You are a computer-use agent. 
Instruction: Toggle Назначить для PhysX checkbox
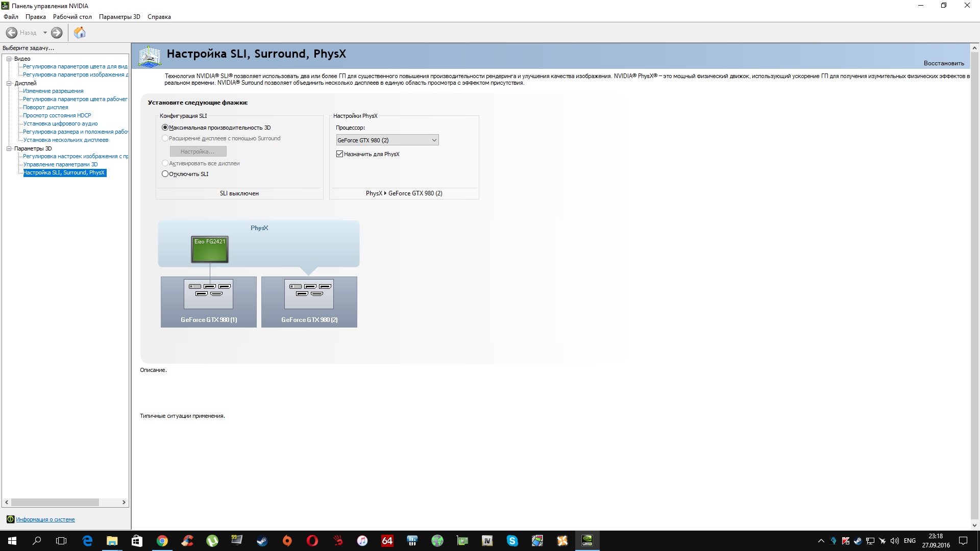[339, 154]
